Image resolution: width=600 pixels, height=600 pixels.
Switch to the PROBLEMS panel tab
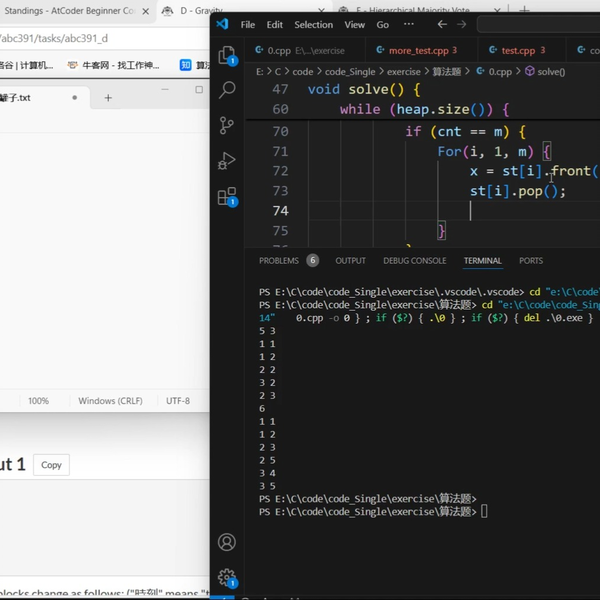click(279, 261)
